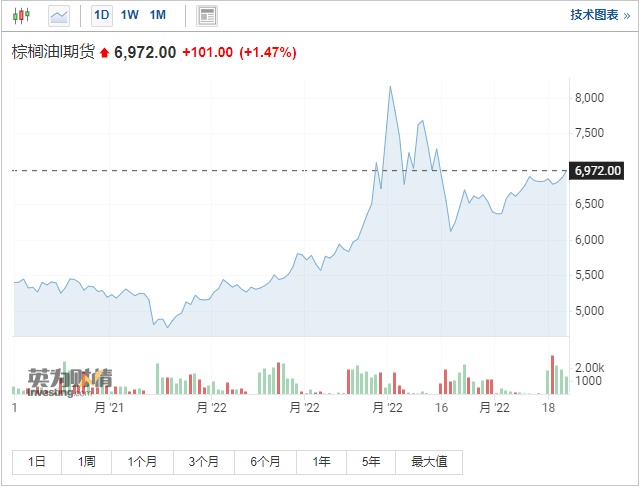This screenshot has height=488, width=642.
Task: Show the 1个月 time range
Action: (x=142, y=462)
